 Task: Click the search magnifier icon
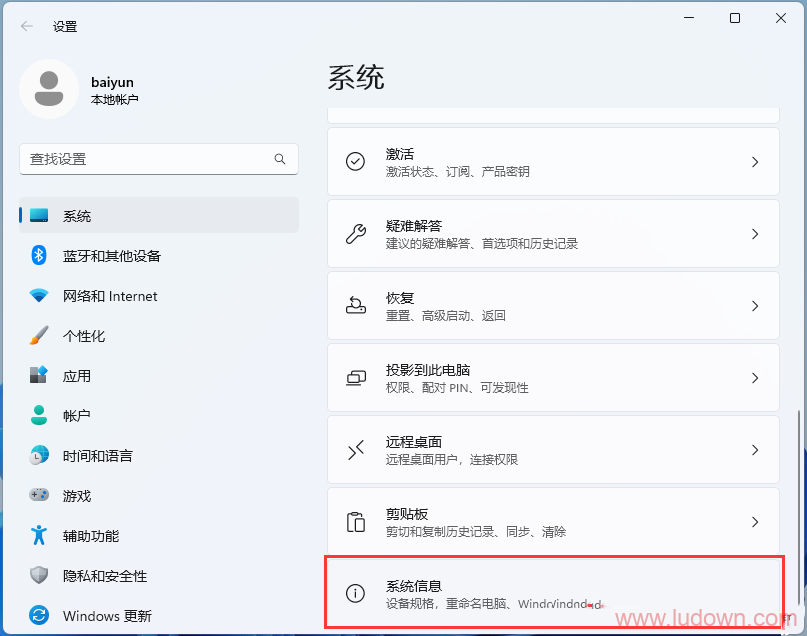point(279,159)
